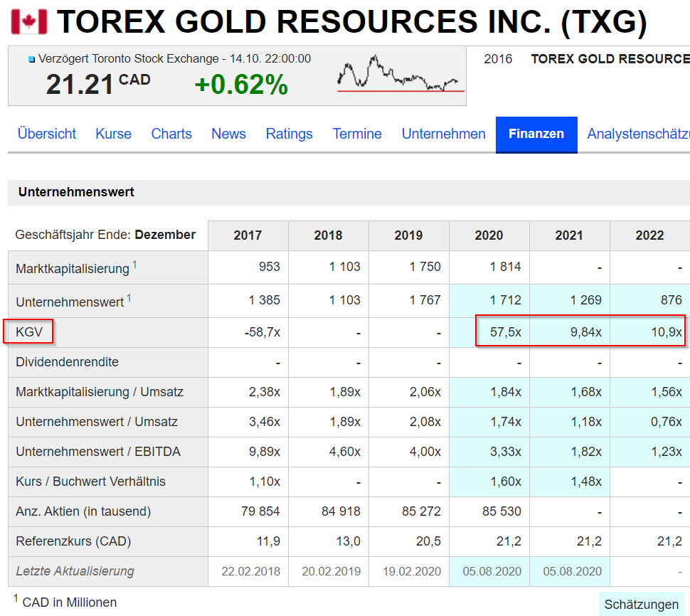Click the 2022 column header
690x616 pixels.
(649, 235)
